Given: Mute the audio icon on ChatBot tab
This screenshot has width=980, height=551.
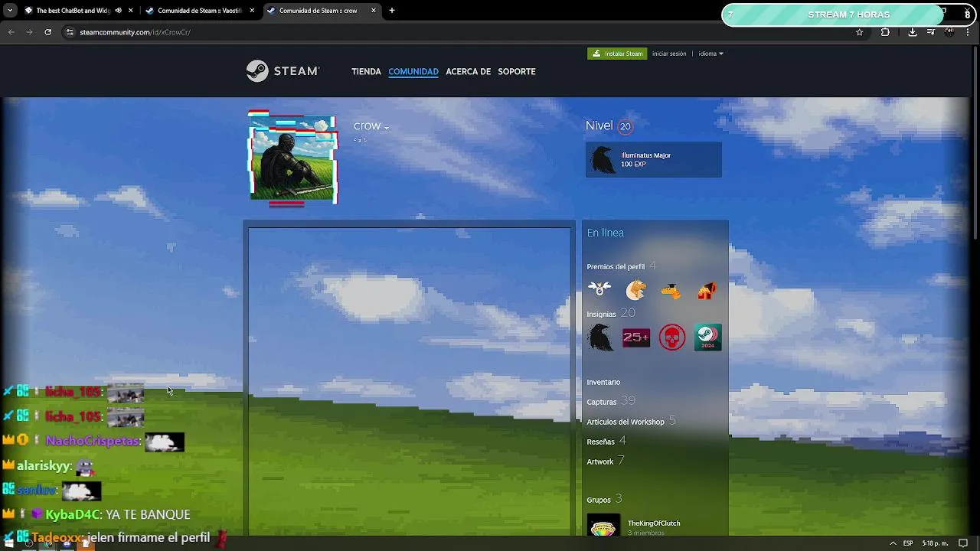Looking at the screenshot, I should (118, 11).
